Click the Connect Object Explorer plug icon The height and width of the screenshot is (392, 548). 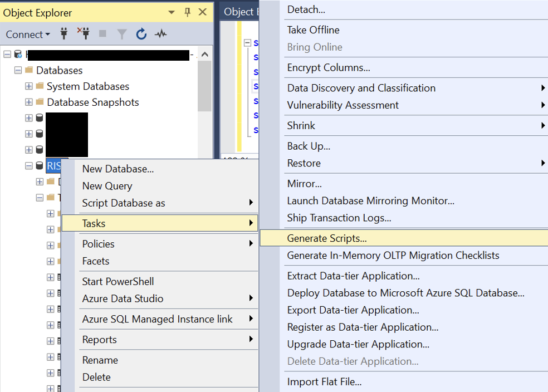coord(64,34)
